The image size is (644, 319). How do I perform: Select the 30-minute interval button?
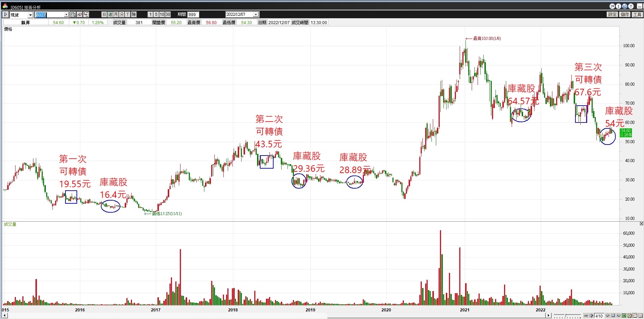168,14
